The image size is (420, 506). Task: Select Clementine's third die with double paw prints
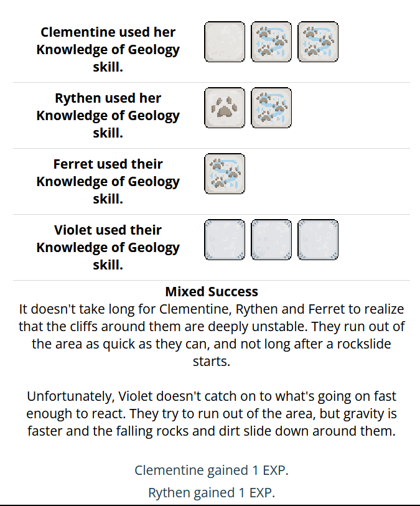pos(318,42)
